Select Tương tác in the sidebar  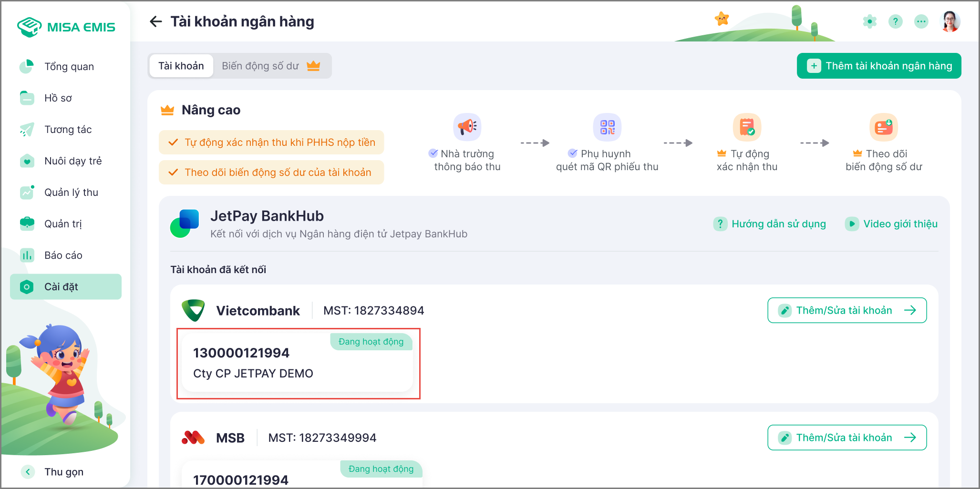[x=66, y=129]
